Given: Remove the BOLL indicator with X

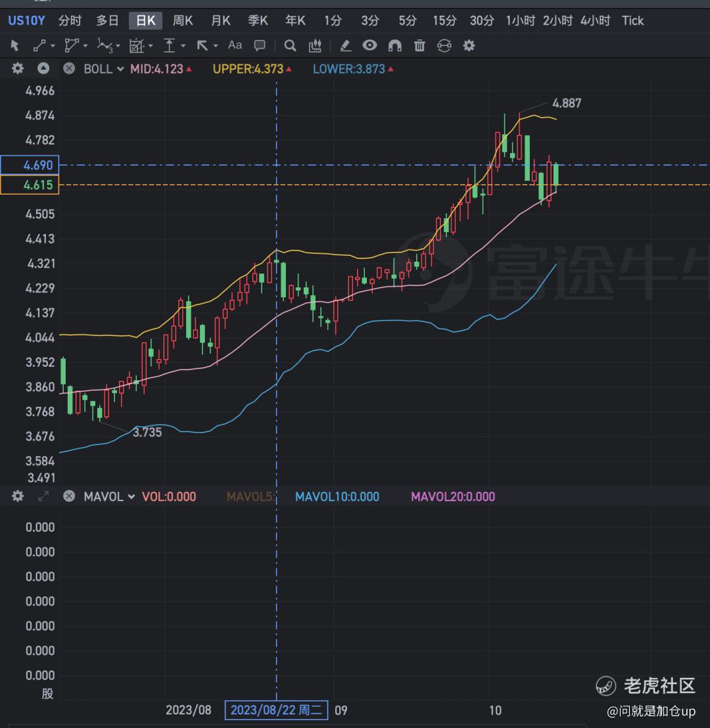Looking at the screenshot, I should click(x=69, y=68).
